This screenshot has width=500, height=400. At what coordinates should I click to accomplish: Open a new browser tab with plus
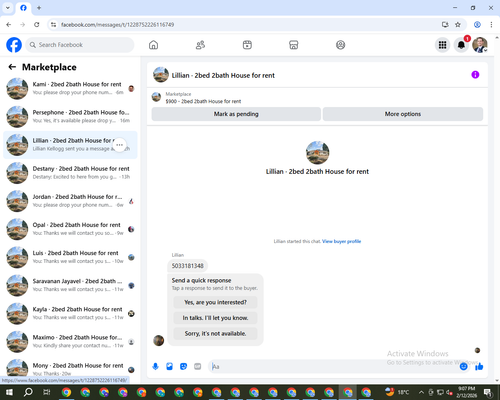point(39,8)
